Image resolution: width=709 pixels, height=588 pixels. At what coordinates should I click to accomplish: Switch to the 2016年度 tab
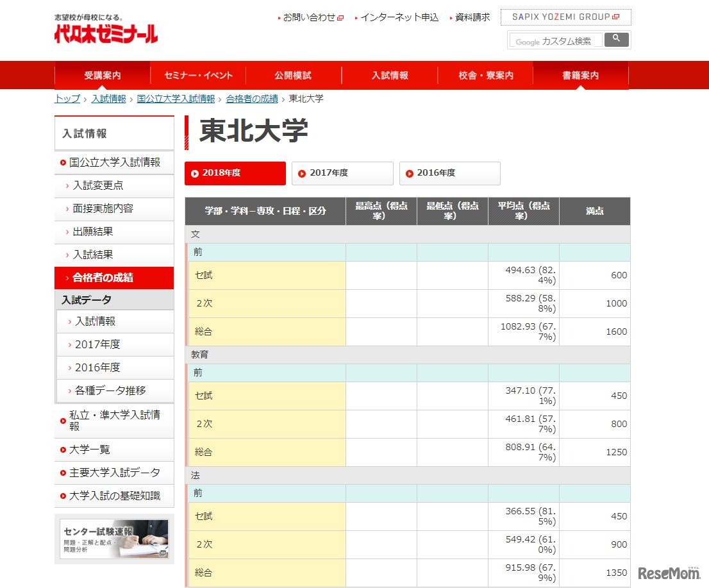coord(449,173)
